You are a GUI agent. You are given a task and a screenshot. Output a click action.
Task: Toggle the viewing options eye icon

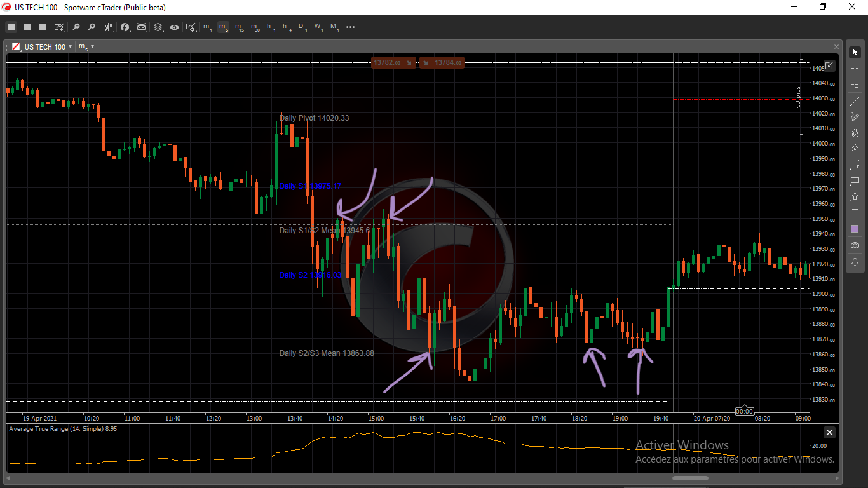(x=174, y=27)
